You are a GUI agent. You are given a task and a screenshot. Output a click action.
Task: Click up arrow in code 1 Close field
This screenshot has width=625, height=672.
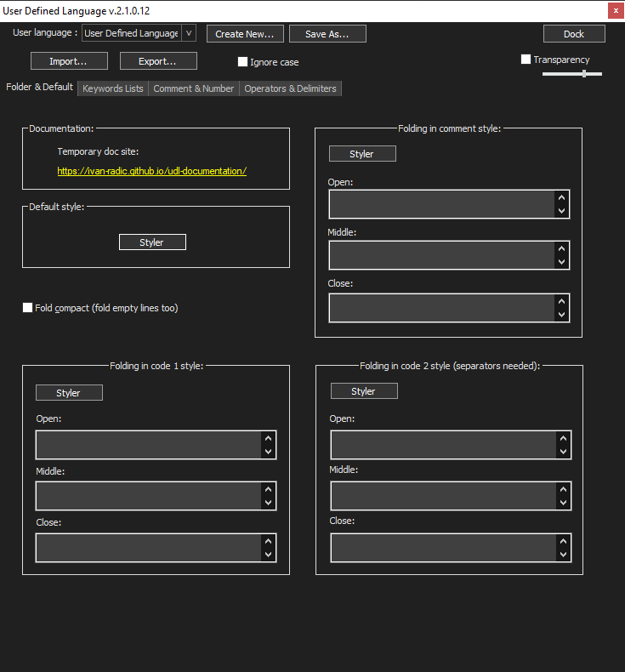(x=269, y=541)
